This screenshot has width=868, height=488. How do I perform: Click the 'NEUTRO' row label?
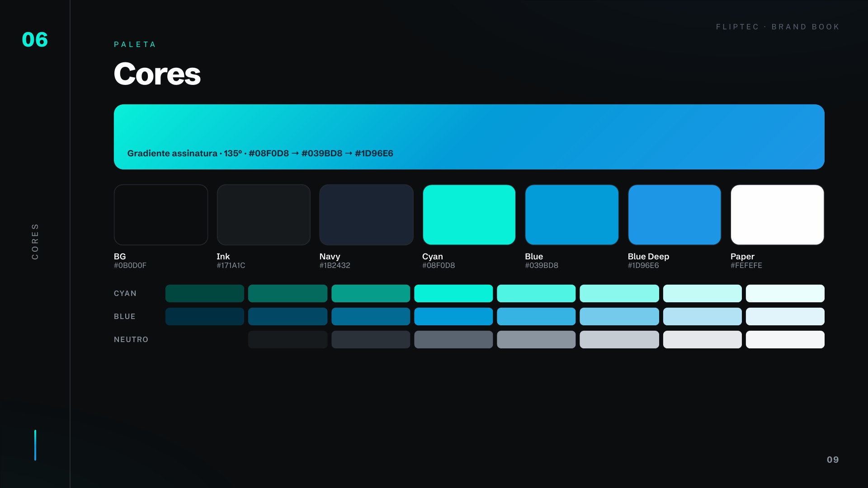[131, 339]
